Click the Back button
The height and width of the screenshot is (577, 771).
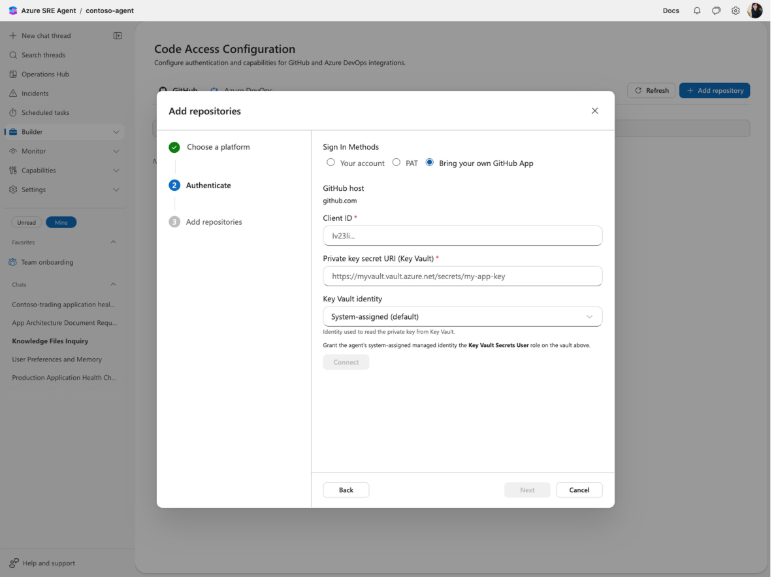coord(346,489)
